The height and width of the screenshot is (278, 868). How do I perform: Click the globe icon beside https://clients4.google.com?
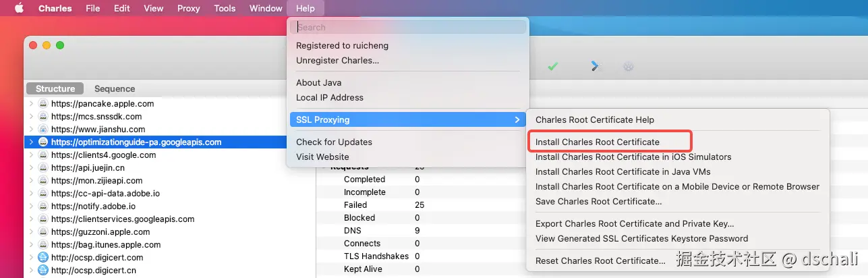43,155
